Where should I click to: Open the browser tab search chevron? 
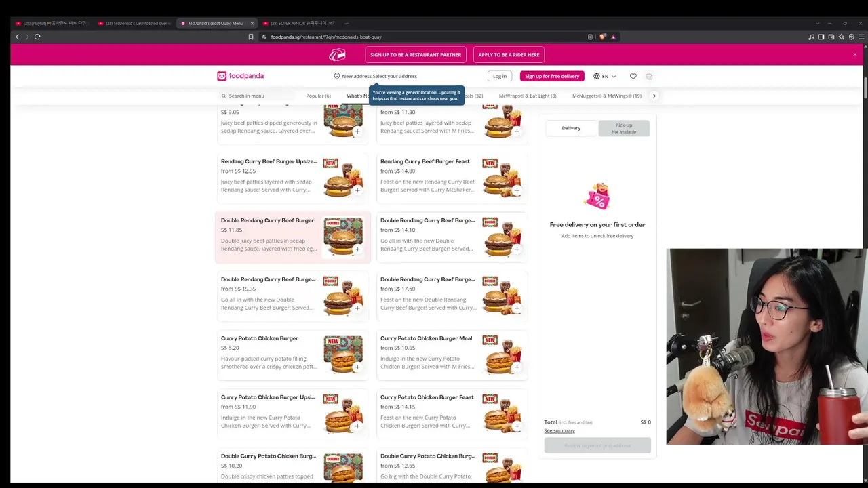(818, 23)
